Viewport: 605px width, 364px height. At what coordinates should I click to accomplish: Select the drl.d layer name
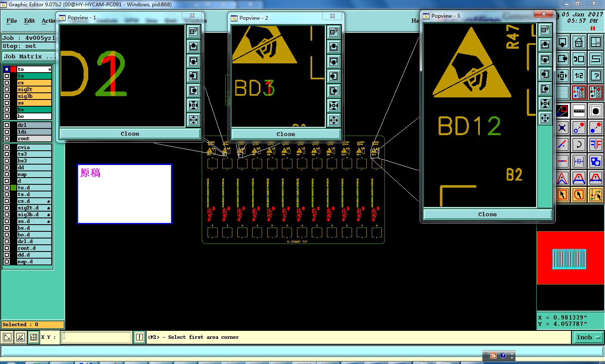click(x=34, y=241)
